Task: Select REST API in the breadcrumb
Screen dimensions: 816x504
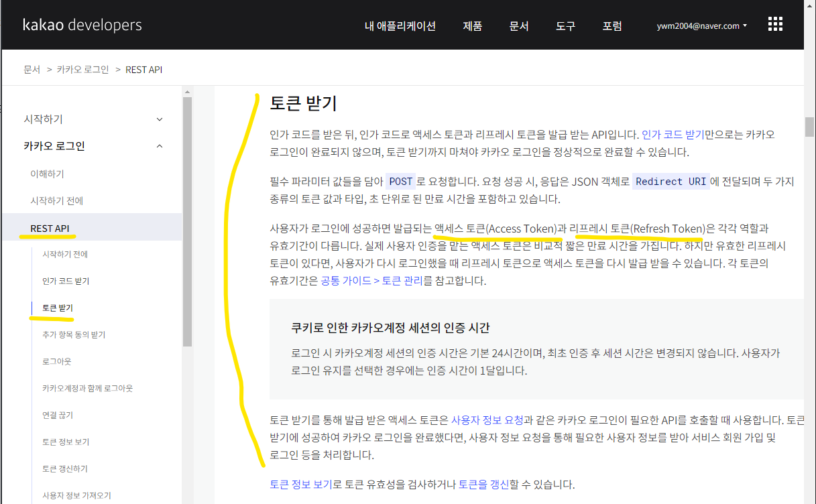Action: click(x=143, y=70)
